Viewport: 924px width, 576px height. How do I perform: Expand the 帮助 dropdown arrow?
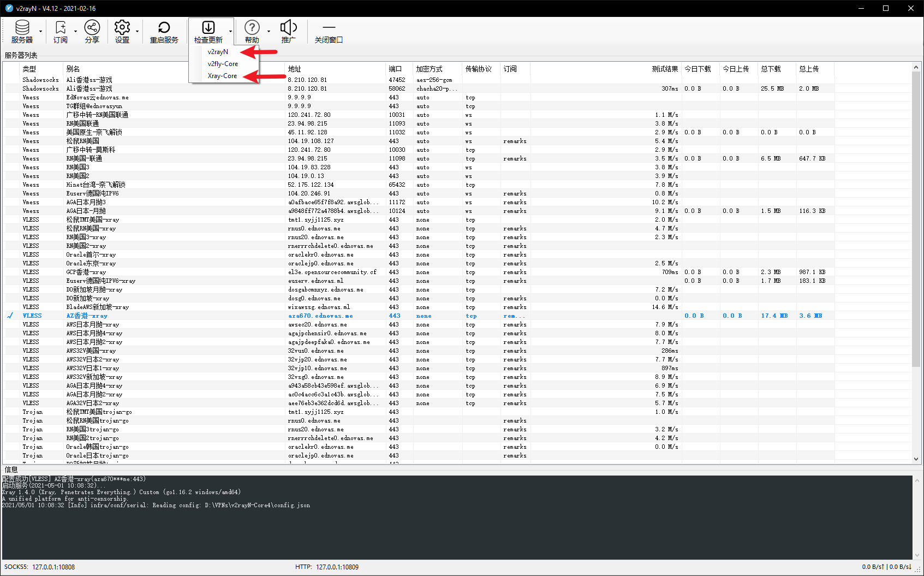click(x=269, y=32)
